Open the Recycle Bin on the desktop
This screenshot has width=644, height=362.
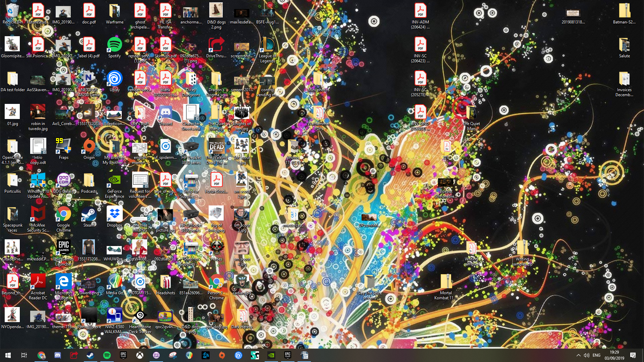(x=12, y=14)
